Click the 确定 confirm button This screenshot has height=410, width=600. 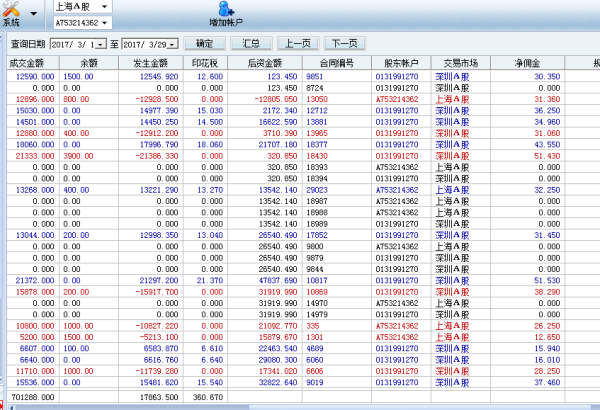pos(204,44)
